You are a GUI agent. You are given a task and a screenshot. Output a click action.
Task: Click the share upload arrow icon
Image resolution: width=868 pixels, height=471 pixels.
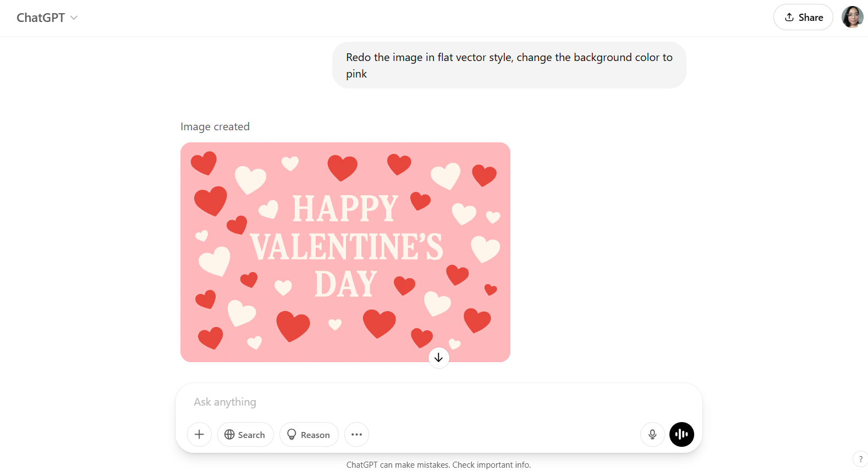[x=789, y=17]
